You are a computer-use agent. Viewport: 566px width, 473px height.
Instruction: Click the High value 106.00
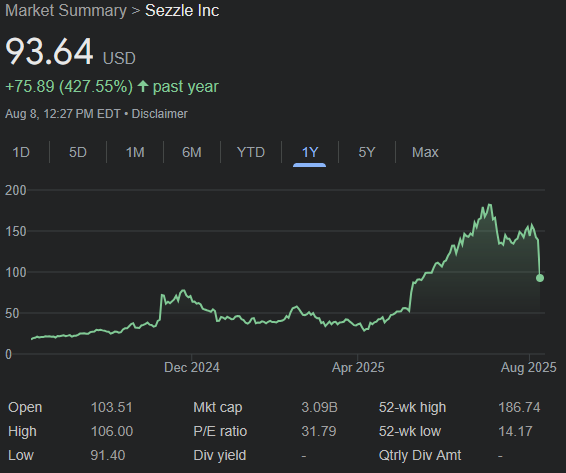(x=112, y=431)
